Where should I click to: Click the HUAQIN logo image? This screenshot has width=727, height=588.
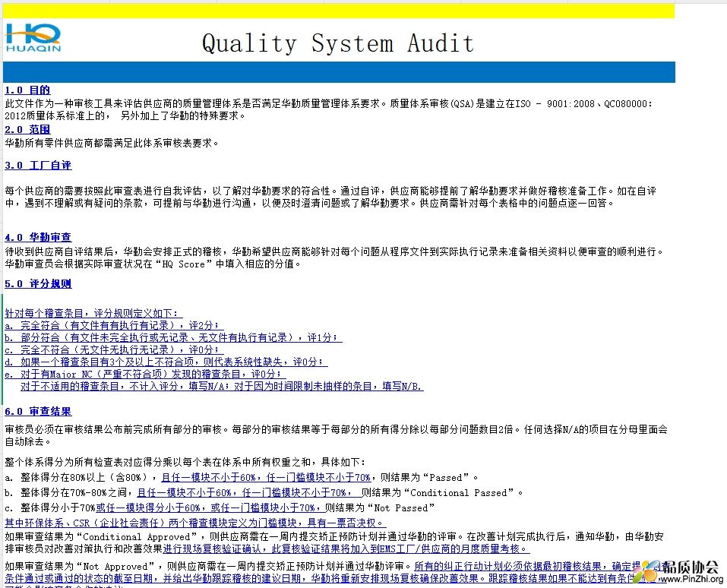(x=33, y=37)
